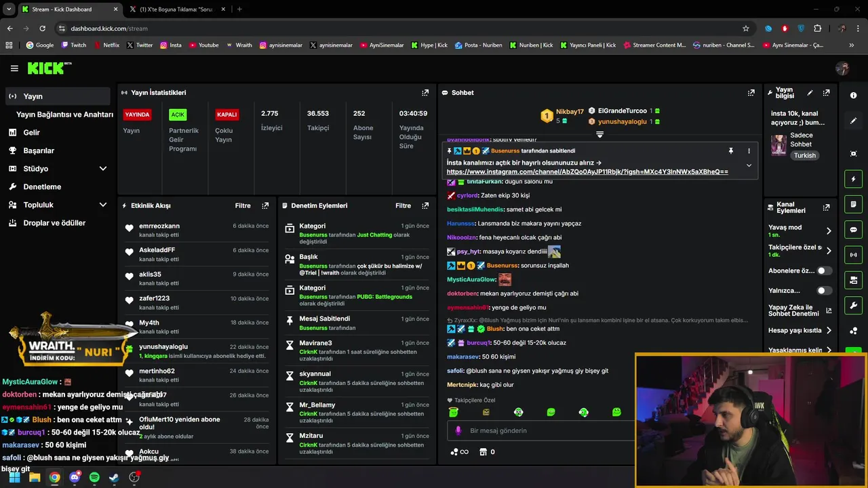
Task: Collapse chat leaderboard with arrow under Nikbay17
Action: 599,134
